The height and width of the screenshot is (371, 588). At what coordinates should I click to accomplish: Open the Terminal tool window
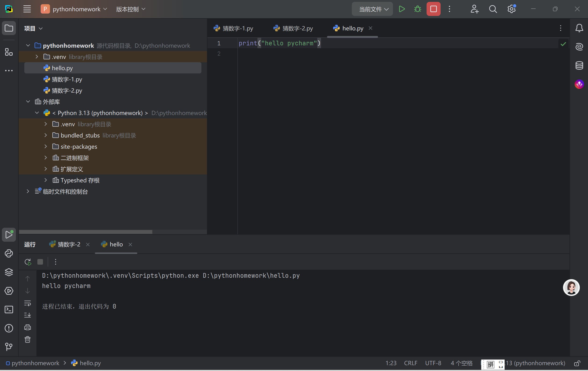[x=9, y=310]
